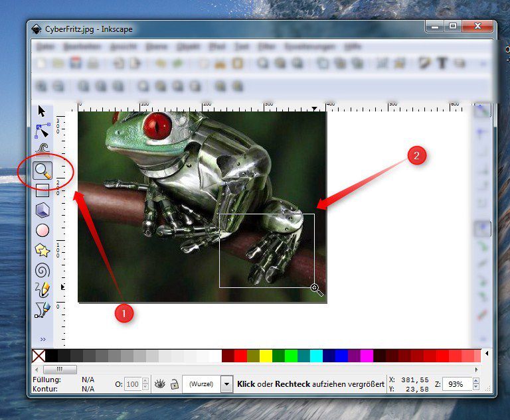The image size is (510, 420).
Task: Click status text 'Klick oder Rechteck aufziehen vergrößert'
Action: pos(311,384)
